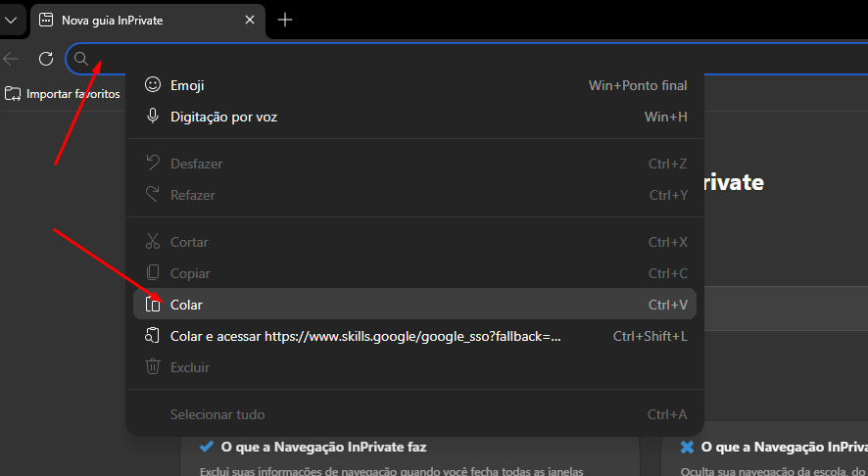Select the Nova guia InPrivate tab
Image resolution: width=868 pixels, height=476 pixels.
(x=148, y=21)
